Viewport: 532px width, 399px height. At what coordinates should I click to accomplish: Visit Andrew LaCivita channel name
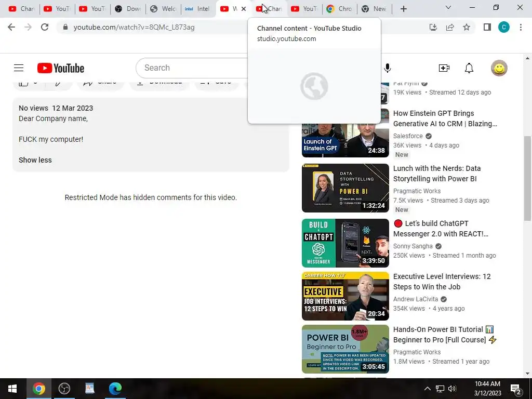click(415, 299)
